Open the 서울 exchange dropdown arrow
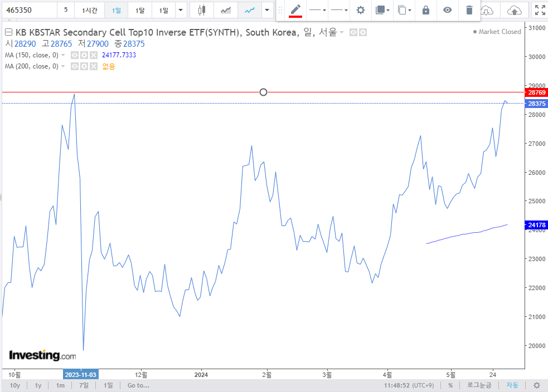The width and height of the screenshot is (548, 392). click(x=341, y=32)
